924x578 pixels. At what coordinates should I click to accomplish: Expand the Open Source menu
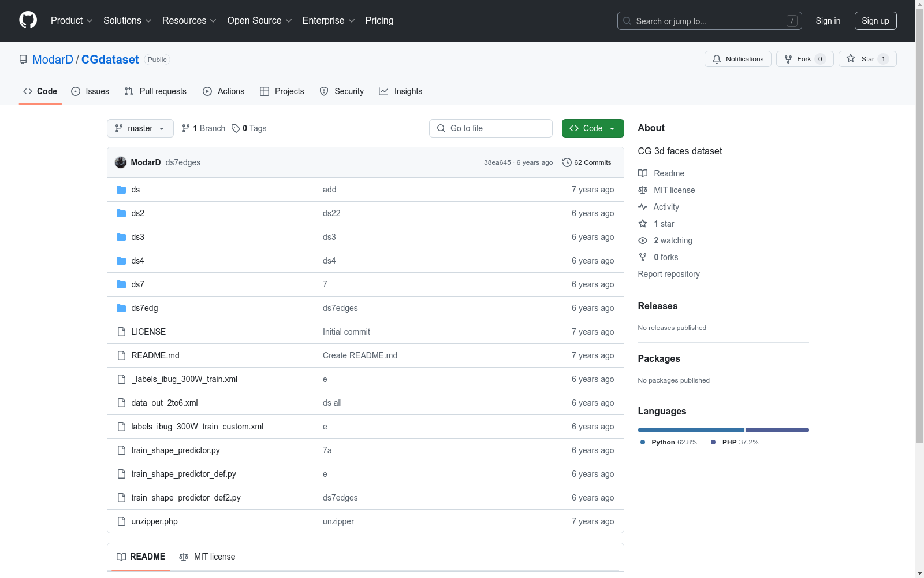pos(260,21)
